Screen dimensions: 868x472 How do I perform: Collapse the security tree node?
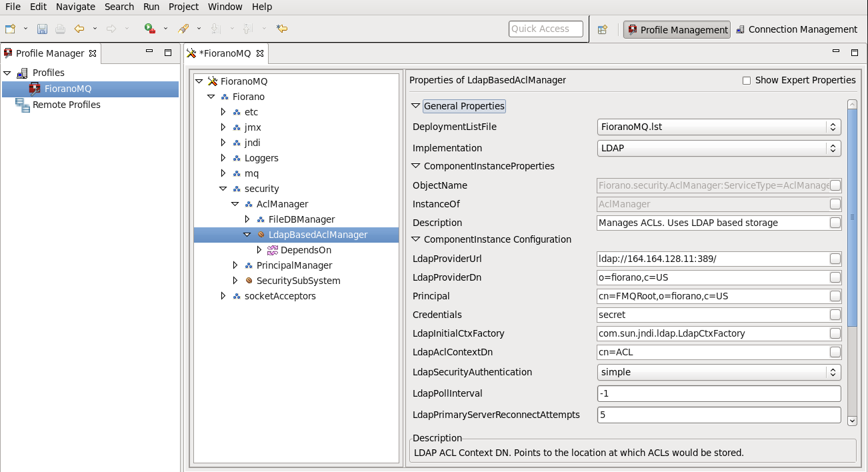pos(223,189)
